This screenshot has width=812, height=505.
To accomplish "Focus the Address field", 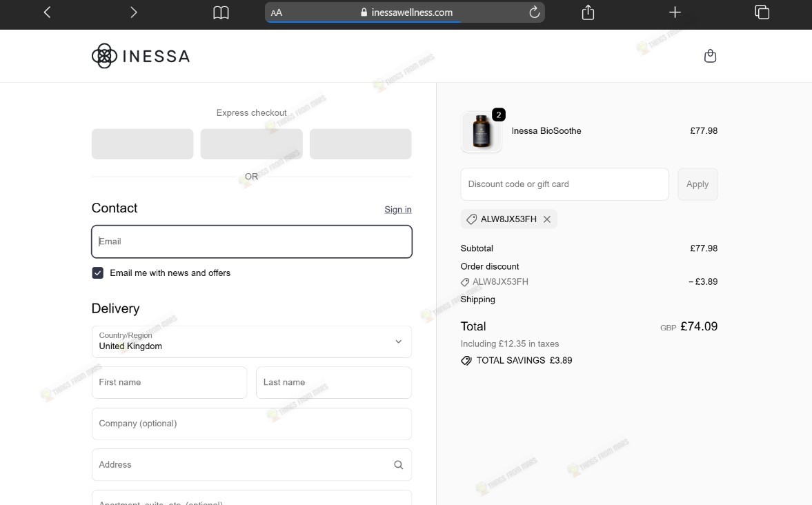I will [252, 464].
